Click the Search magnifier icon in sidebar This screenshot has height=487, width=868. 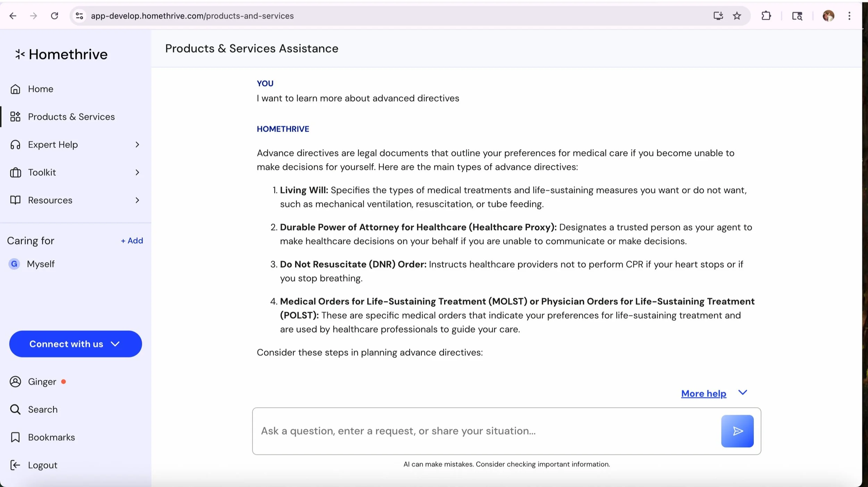point(15,410)
